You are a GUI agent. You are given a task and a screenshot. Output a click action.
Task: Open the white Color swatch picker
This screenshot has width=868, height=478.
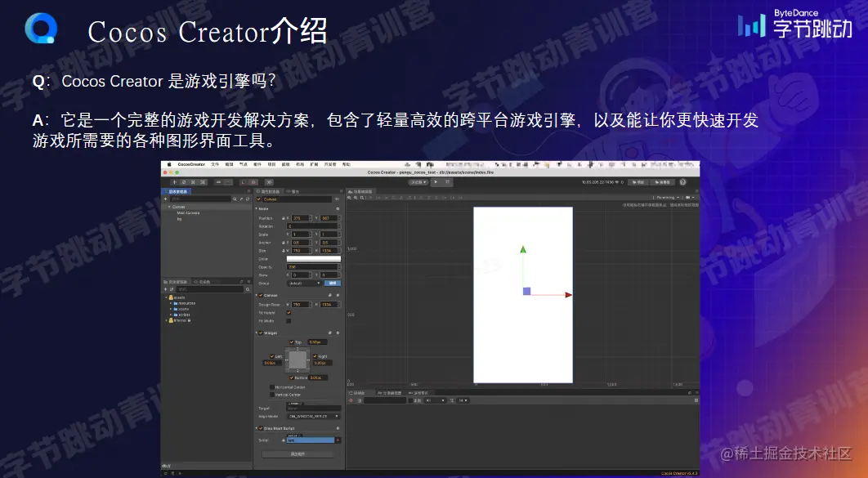[314, 259]
